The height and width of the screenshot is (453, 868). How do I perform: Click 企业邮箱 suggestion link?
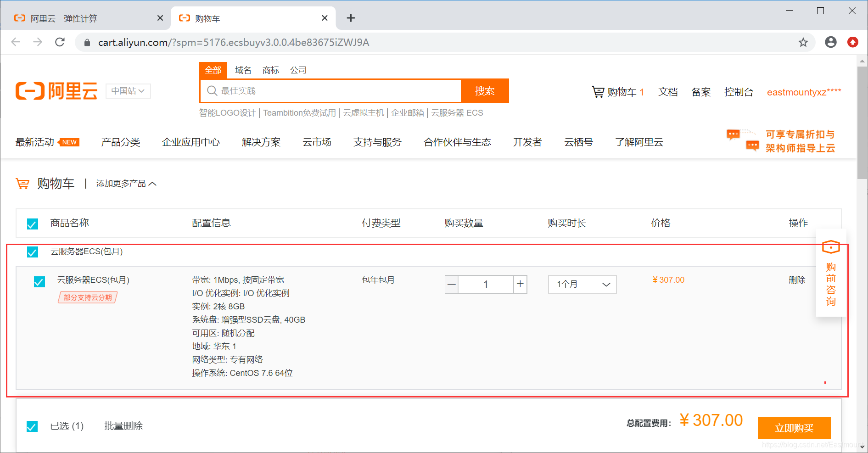[408, 113]
